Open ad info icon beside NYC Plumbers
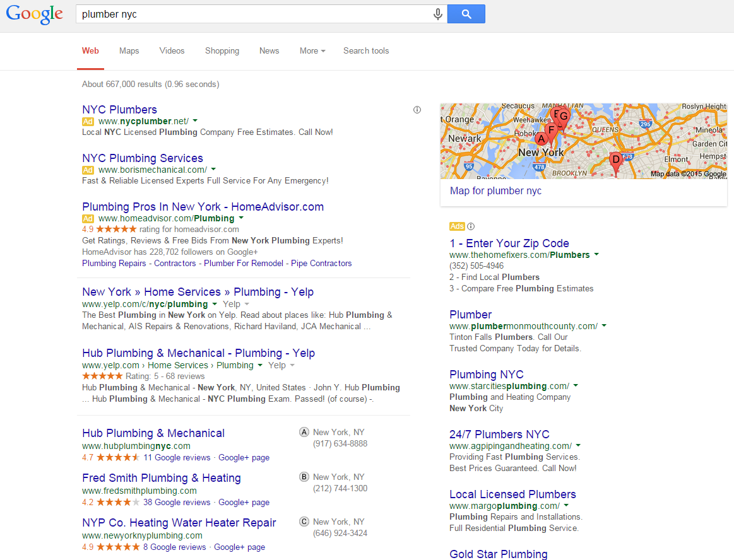 click(417, 110)
